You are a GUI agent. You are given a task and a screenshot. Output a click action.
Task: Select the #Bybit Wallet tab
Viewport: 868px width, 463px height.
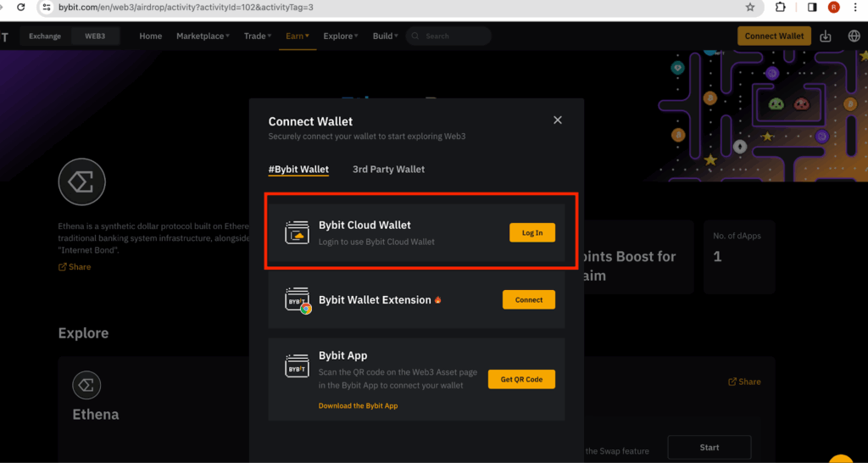tap(298, 170)
